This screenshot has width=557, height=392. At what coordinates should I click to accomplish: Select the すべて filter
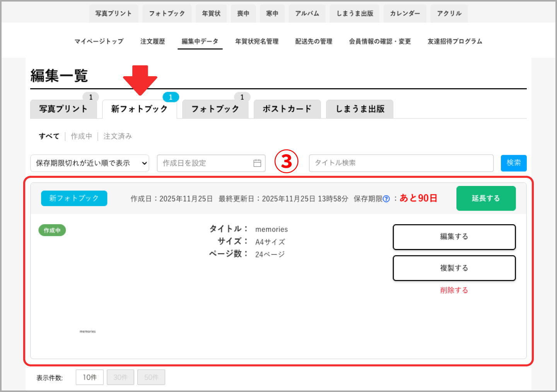pos(49,136)
